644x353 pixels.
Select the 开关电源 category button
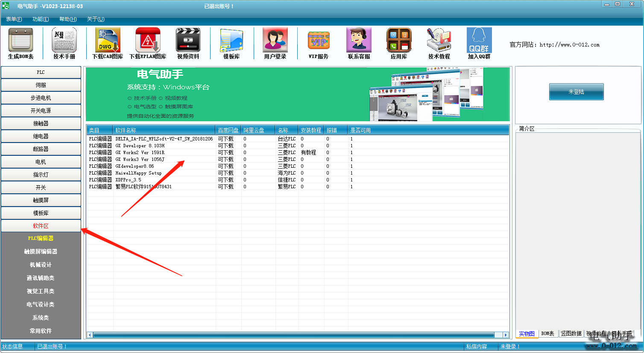click(41, 111)
